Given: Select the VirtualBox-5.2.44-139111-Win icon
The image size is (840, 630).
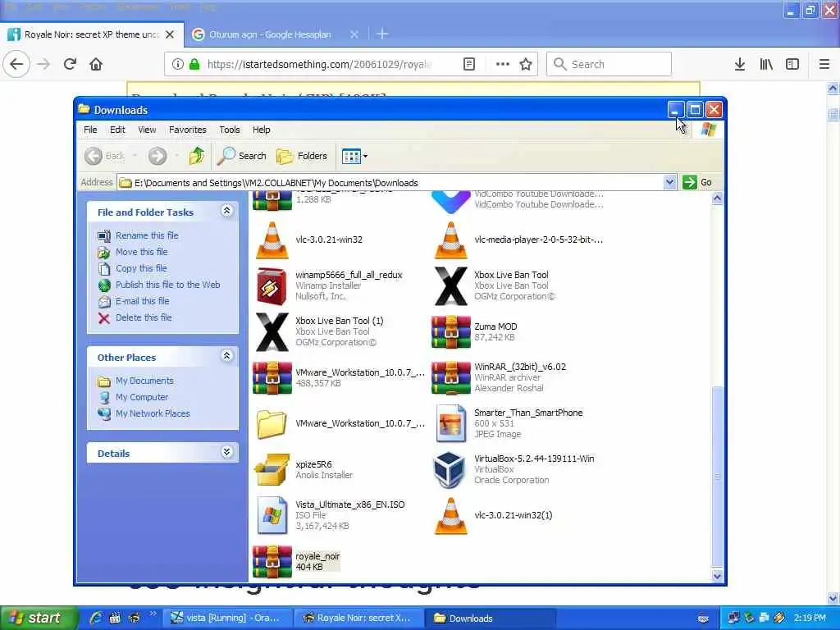Looking at the screenshot, I should (449, 469).
